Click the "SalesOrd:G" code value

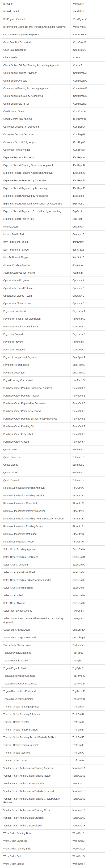(x=79, y=595)
